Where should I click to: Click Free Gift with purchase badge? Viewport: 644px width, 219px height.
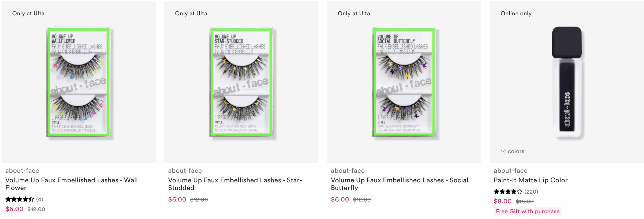click(x=528, y=211)
